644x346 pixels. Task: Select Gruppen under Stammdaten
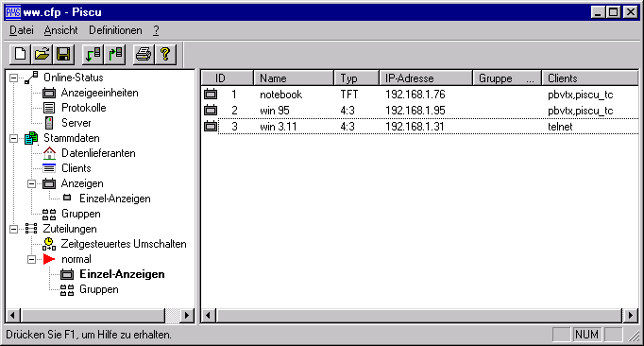point(81,214)
